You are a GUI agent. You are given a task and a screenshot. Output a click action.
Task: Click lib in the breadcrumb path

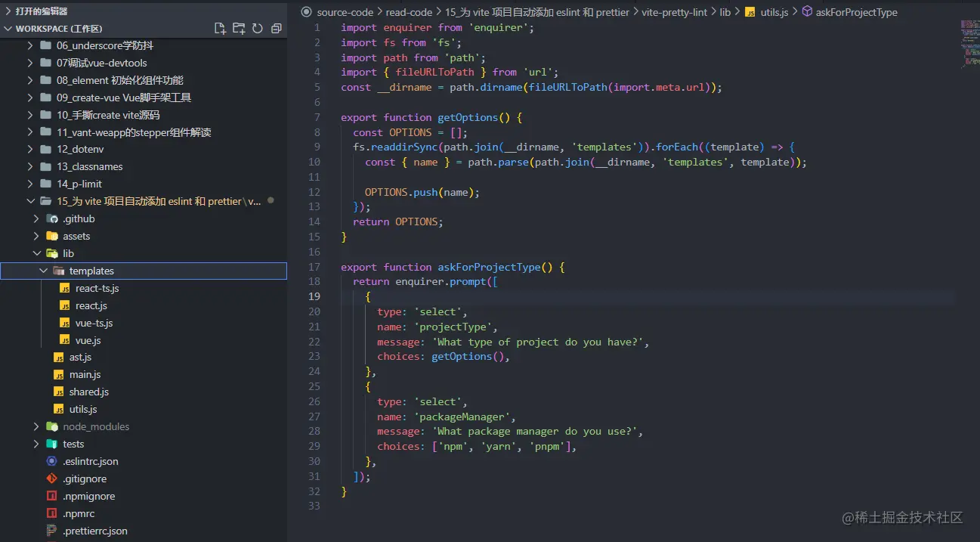(725, 12)
